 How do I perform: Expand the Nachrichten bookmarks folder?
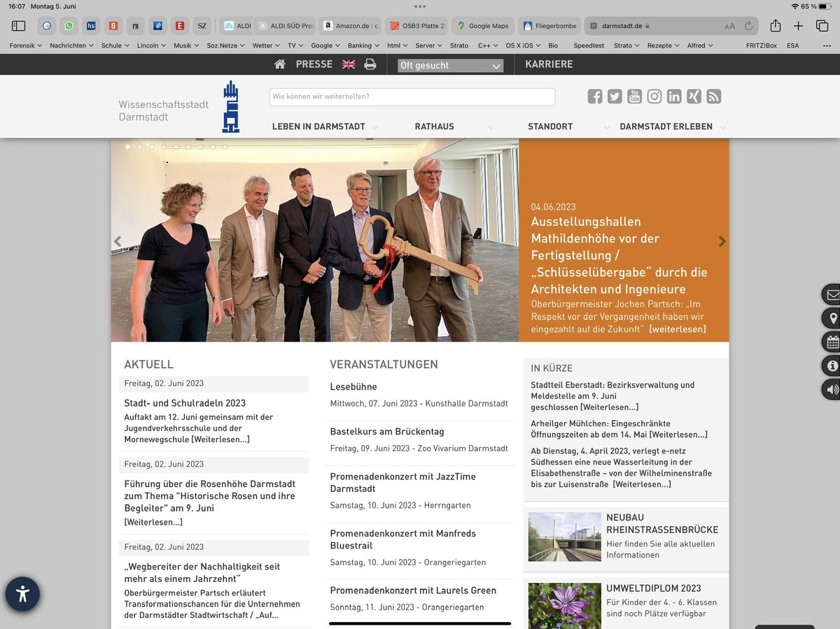pos(71,45)
